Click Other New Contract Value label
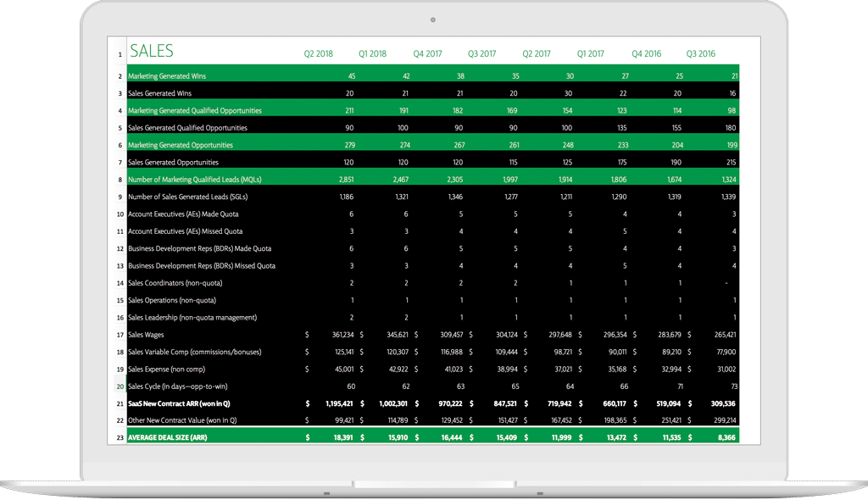This screenshot has height=500, width=868. tap(182, 420)
